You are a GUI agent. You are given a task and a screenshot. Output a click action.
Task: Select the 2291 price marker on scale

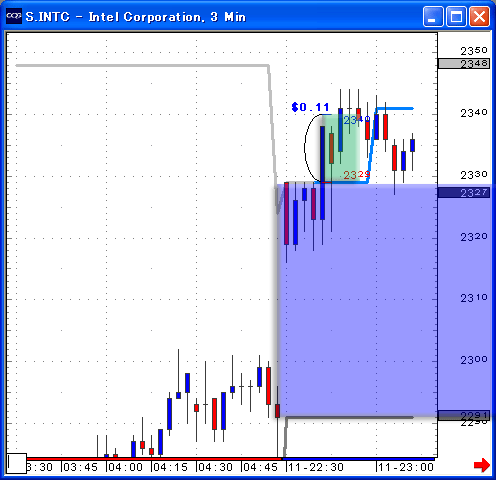(x=464, y=415)
